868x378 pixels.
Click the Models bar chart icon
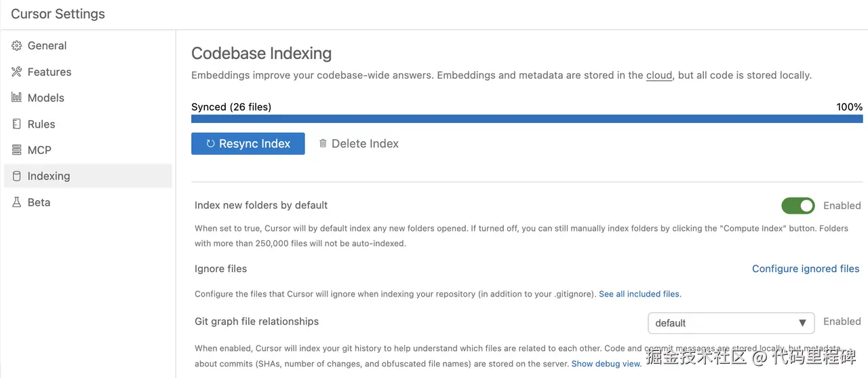click(x=17, y=98)
